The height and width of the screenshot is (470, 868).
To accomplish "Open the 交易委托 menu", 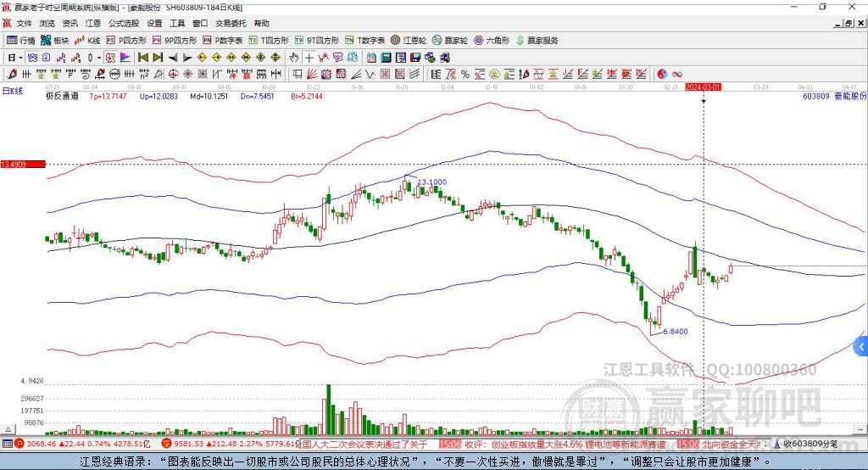I will 231,23.
